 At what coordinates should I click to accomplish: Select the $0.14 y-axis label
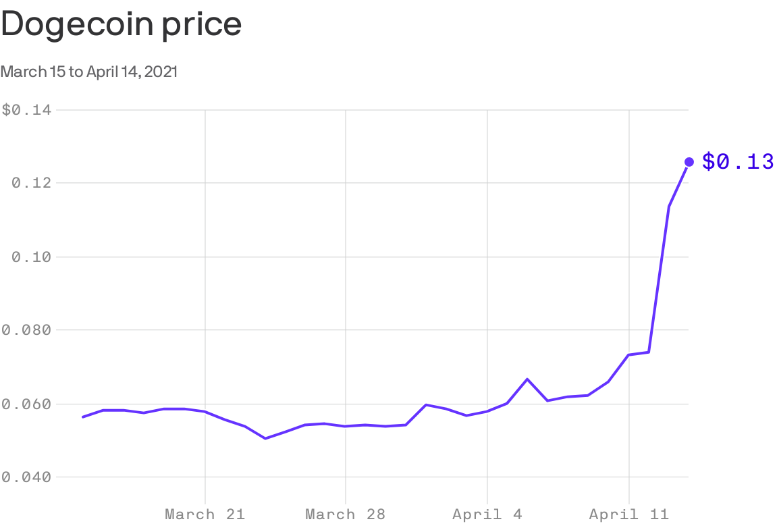coord(30,109)
